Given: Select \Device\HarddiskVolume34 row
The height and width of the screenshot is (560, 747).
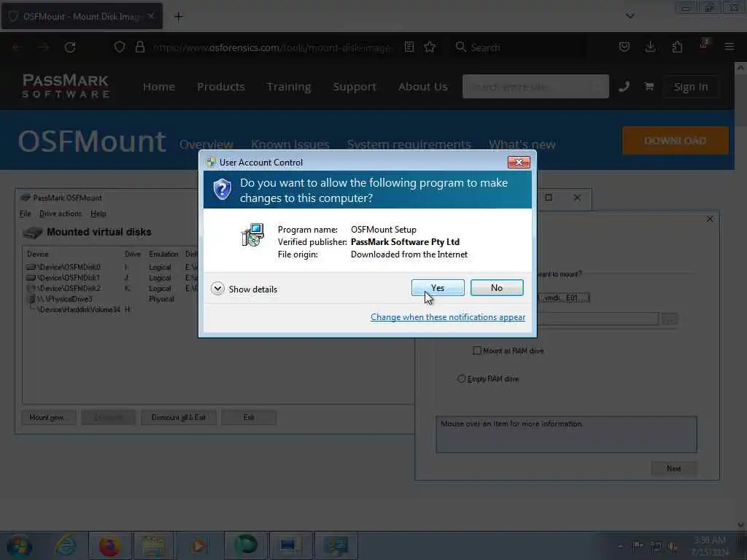Looking at the screenshot, I should [79, 309].
